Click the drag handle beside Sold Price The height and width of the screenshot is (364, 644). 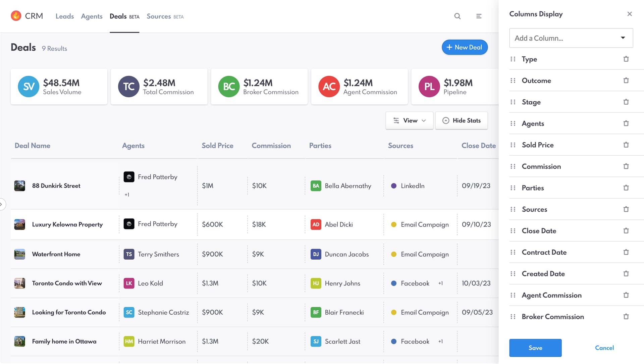pyautogui.click(x=513, y=145)
